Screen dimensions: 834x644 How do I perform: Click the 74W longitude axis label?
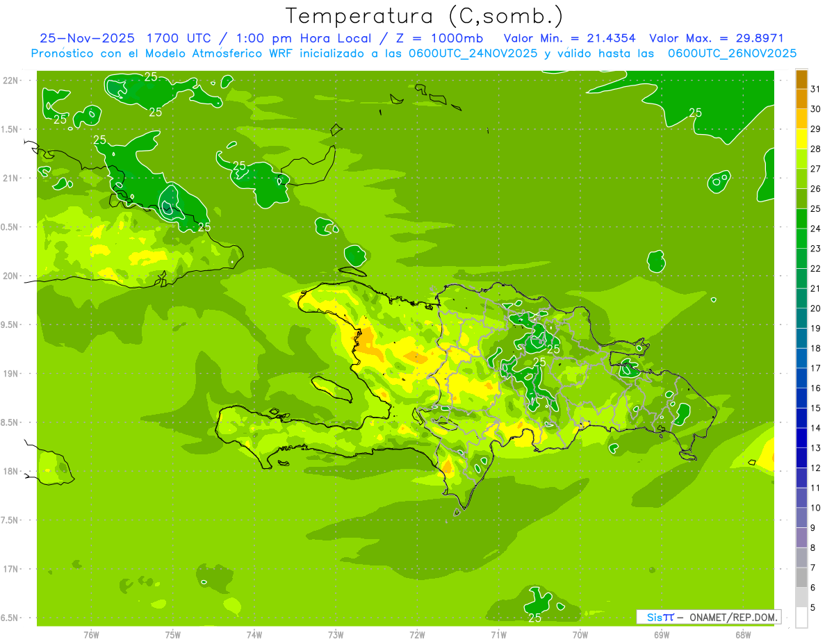coord(254,635)
